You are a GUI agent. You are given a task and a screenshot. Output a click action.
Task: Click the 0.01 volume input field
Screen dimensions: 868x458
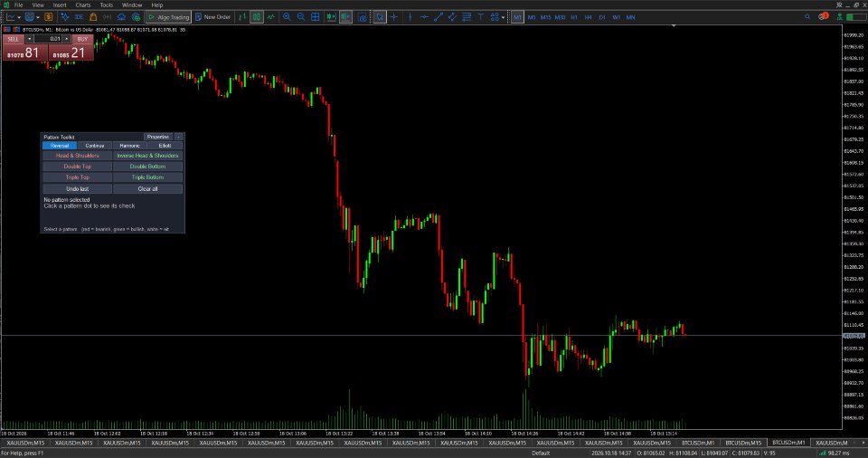click(x=48, y=39)
